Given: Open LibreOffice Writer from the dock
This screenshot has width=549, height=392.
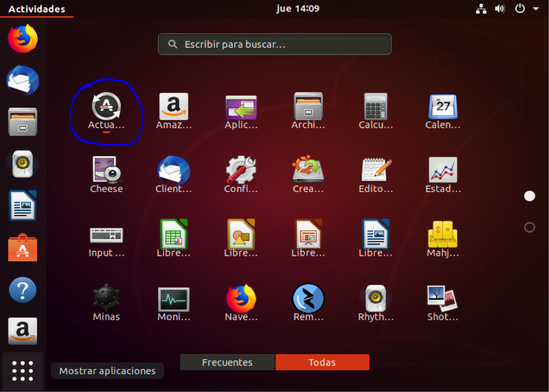Looking at the screenshot, I should [23, 206].
